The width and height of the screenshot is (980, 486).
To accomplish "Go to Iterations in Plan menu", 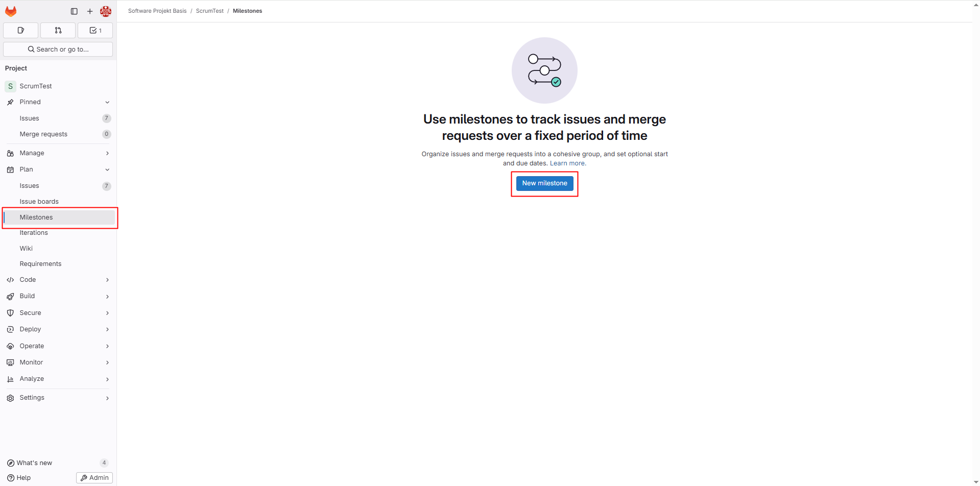I will (34, 233).
